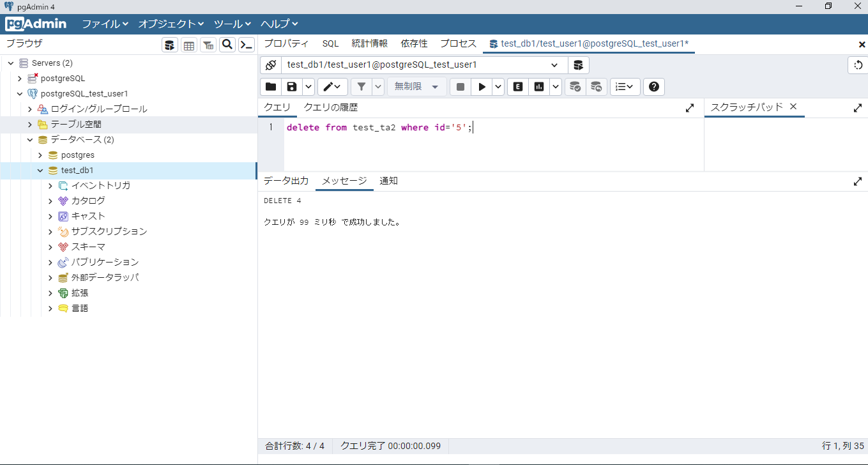Click the Scratch Pad text area

786,144
